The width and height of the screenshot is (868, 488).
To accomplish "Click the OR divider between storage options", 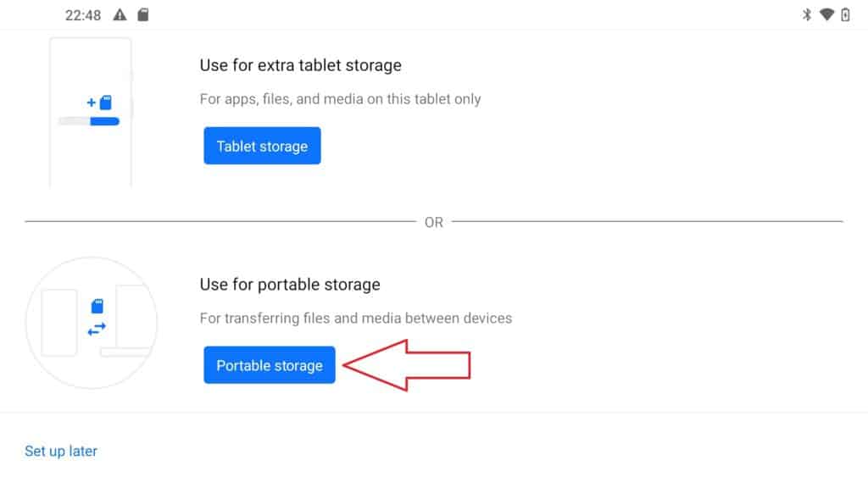I will click(433, 221).
